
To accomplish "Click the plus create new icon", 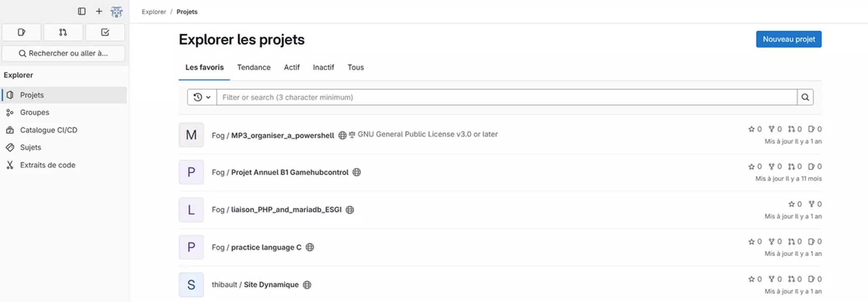I will click(99, 11).
